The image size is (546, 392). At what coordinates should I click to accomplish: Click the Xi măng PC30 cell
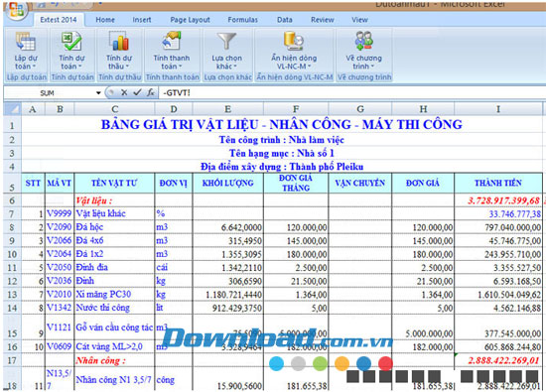click(114, 295)
